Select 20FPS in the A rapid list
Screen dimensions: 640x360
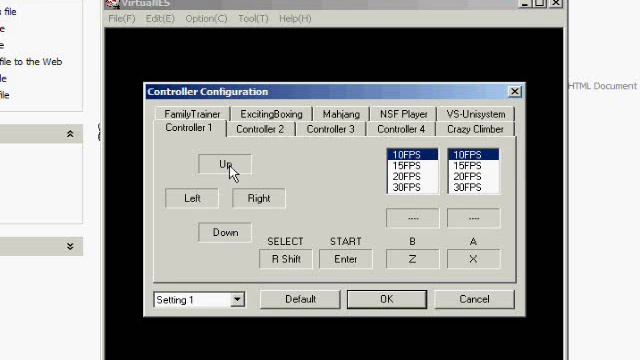click(473, 176)
